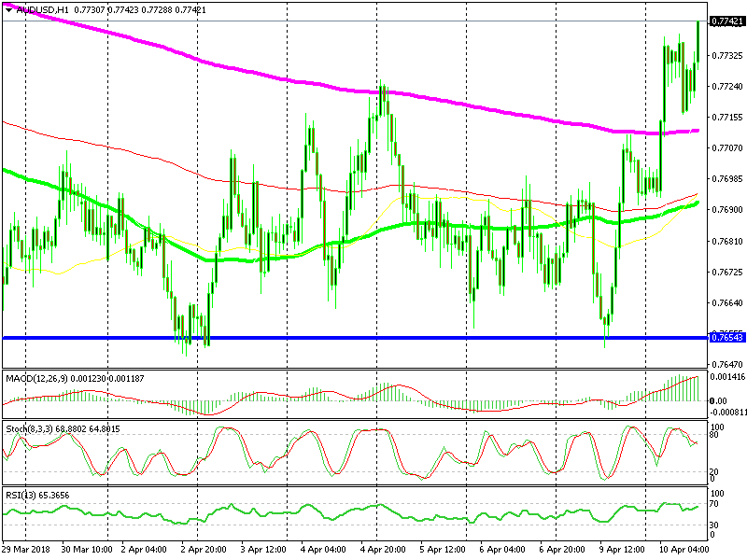The height and width of the screenshot is (560, 747).
Task: Click the AUDUSD,H1 chart title text
Action: click(x=44, y=10)
